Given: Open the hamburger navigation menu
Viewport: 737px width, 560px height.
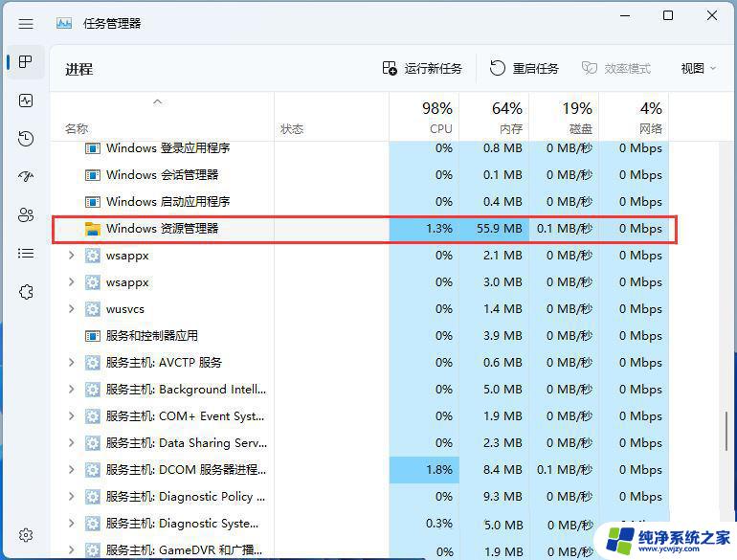Looking at the screenshot, I should coord(26,23).
